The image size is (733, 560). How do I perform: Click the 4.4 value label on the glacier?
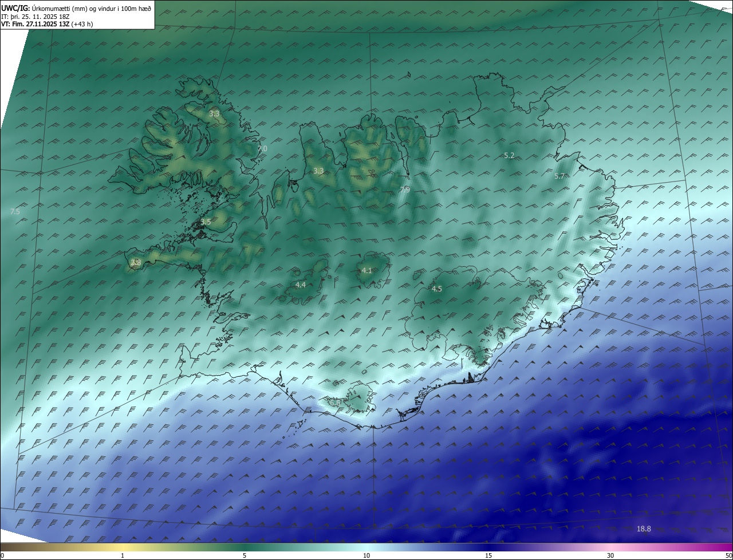pos(300,285)
